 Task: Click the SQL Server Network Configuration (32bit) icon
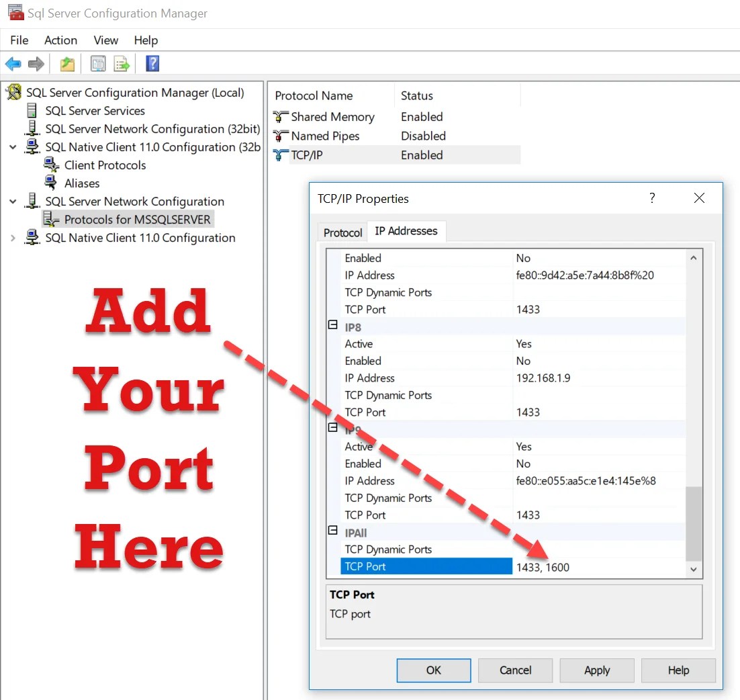32,128
